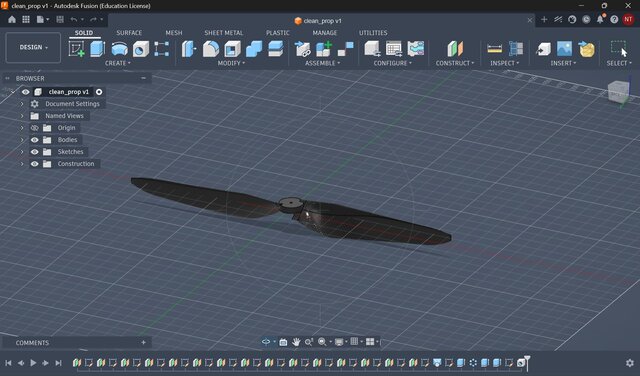Insert a component with link icon
The image size is (640, 376).
tap(302, 49)
